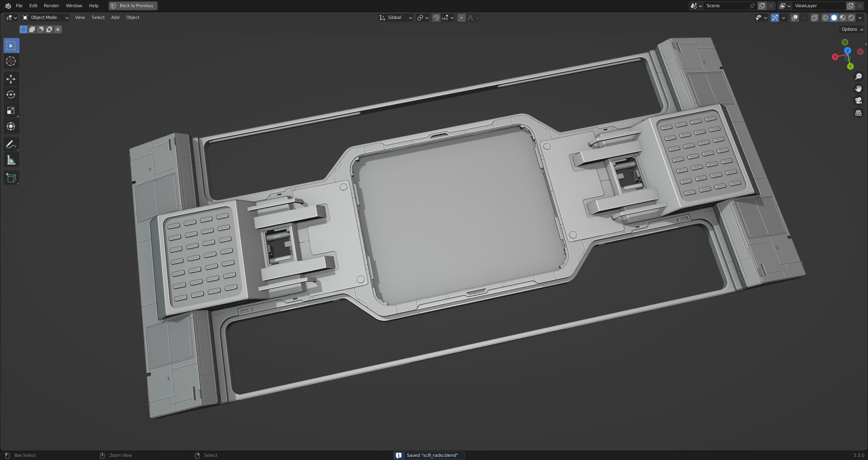Select the Move tool
Image resolution: width=868 pixels, height=460 pixels.
11,79
